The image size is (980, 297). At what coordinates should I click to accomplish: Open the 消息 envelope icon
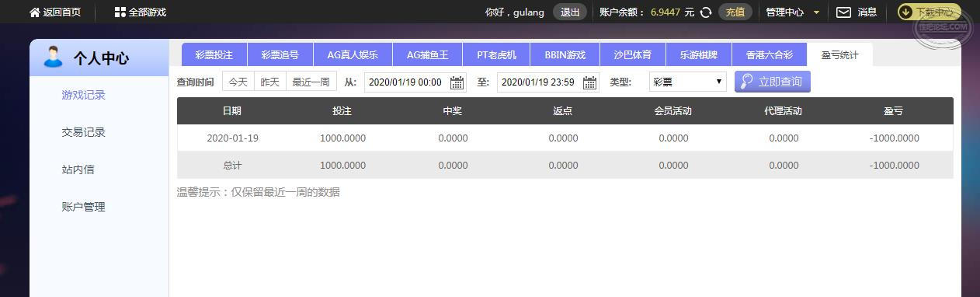coord(843,12)
